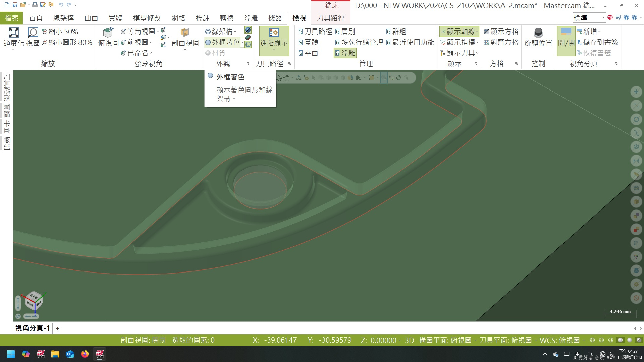Screen dimensions: 644x362
Task: Expand the 線架構 wireframe display dropdown
Action: click(x=236, y=31)
